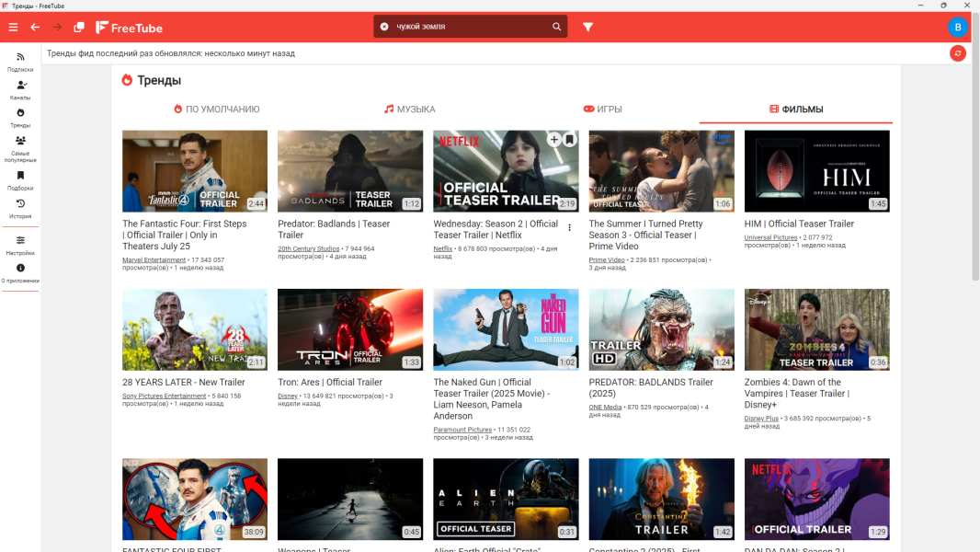The image size is (980, 552).
Task: Open the Weapons teaser thumbnail
Action: 350,499
